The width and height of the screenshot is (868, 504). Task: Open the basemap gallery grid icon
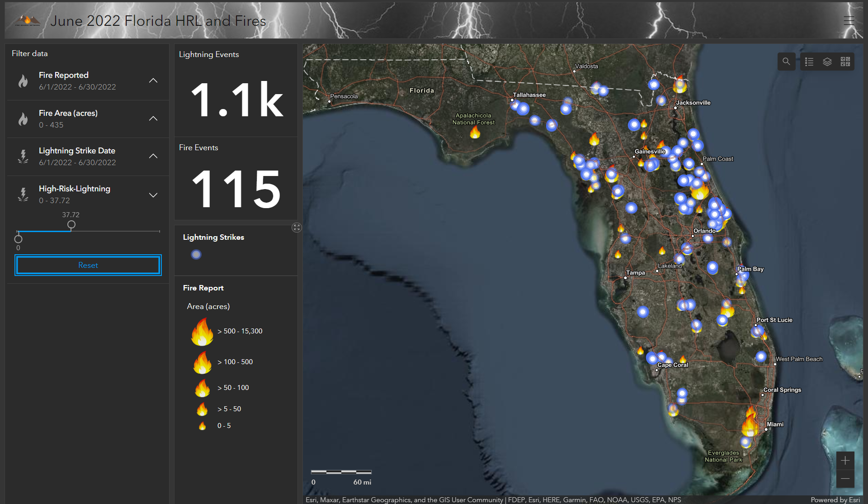pyautogui.click(x=845, y=62)
